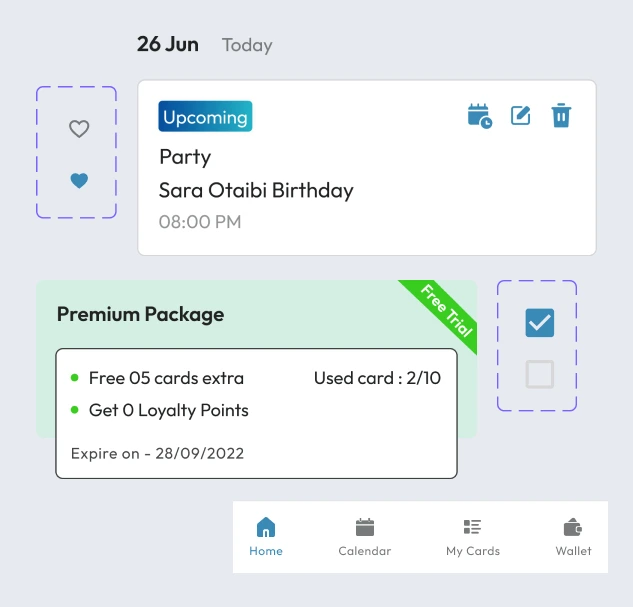Uncheck the checked blue checkbox
The image size is (633, 607).
tap(539, 323)
